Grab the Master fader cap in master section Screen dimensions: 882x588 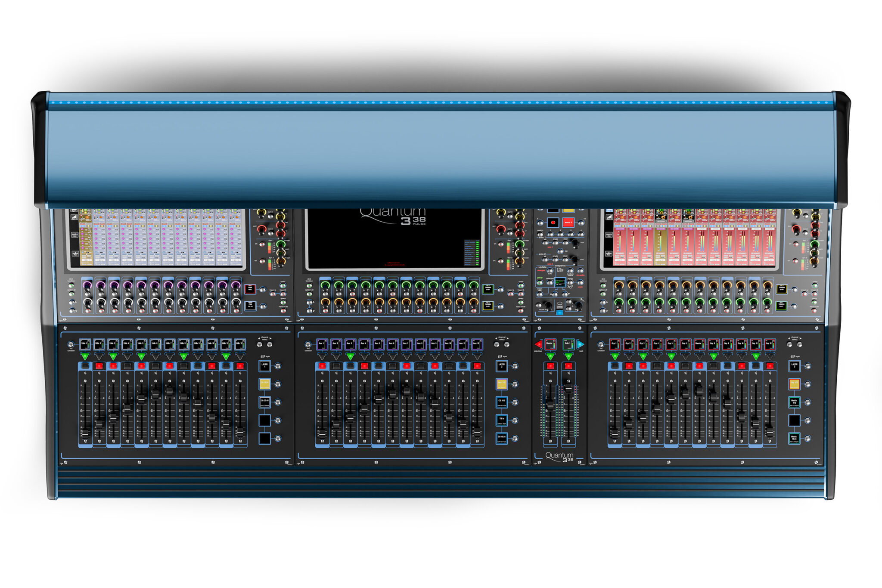tap(550, 405)
